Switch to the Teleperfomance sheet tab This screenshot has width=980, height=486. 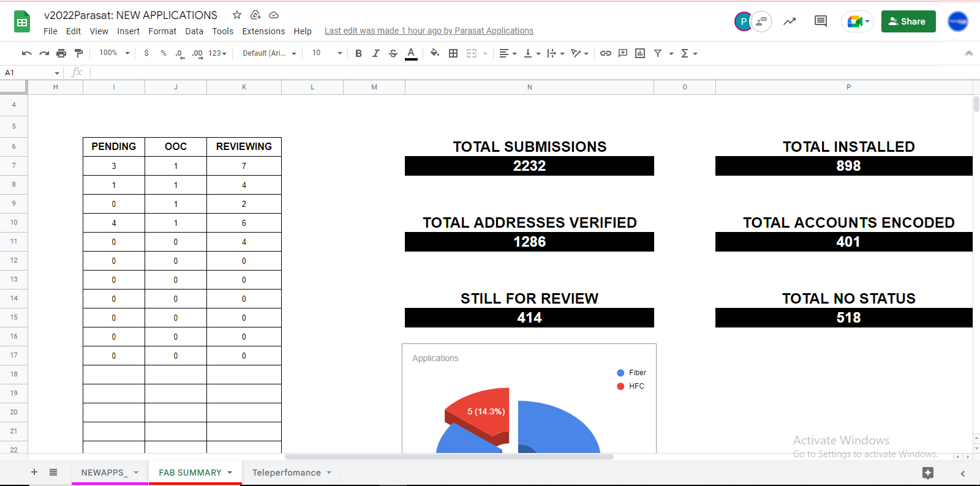(x=287, y=473)
